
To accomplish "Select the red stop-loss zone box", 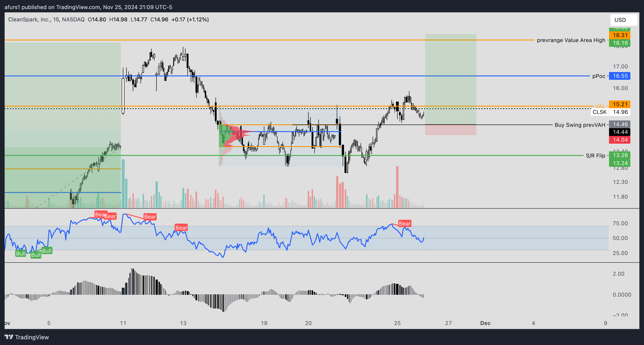I will [451, 130].
